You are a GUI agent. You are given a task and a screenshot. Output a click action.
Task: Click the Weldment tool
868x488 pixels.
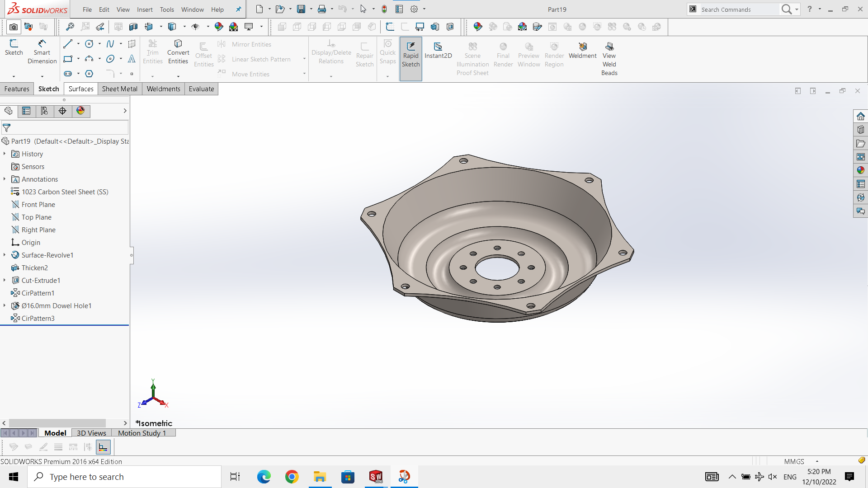coord(582,51)
